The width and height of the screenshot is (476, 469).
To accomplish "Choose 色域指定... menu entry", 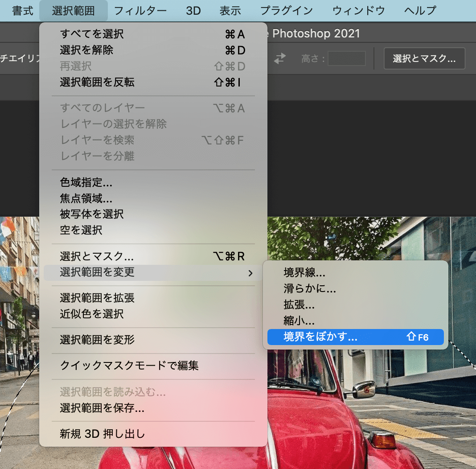I will point(153,182).
